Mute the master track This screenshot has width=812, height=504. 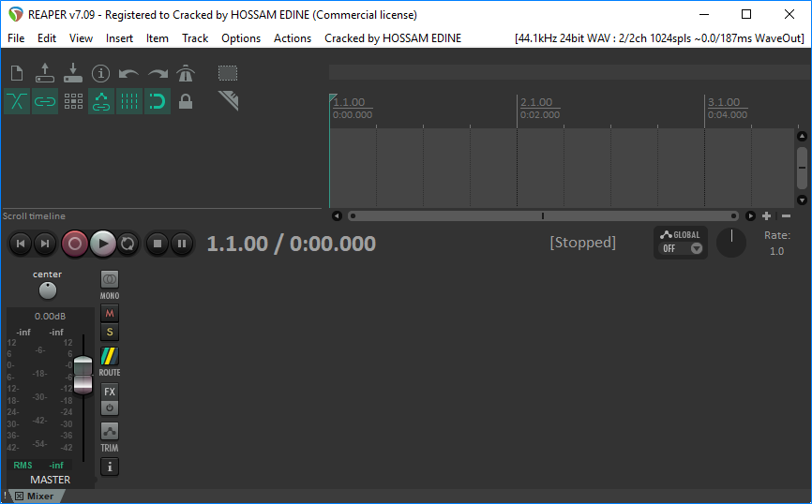[x=110, y=313]
